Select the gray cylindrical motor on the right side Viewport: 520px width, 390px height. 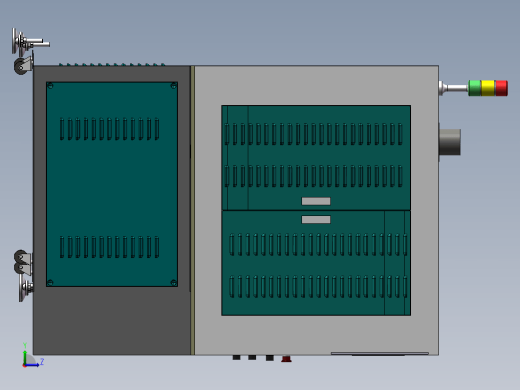point(450,142)
